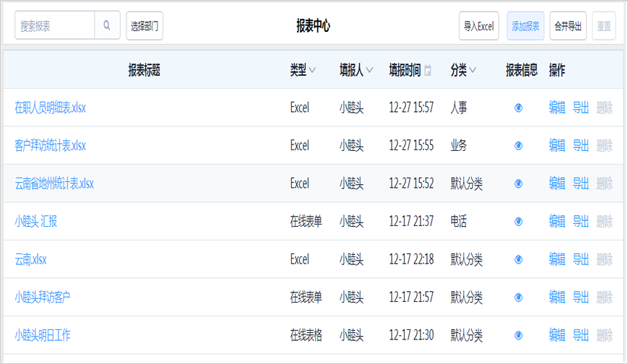Viewport: 628px width, 364px height.
Task: Click the search magnifier icon
Action: pos(107,25)
